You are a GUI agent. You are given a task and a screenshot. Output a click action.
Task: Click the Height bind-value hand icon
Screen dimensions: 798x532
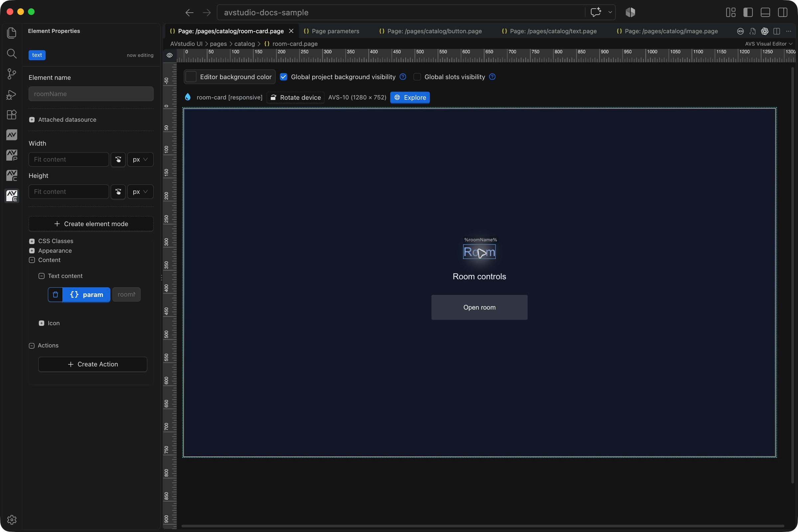[x=118, y=192]
